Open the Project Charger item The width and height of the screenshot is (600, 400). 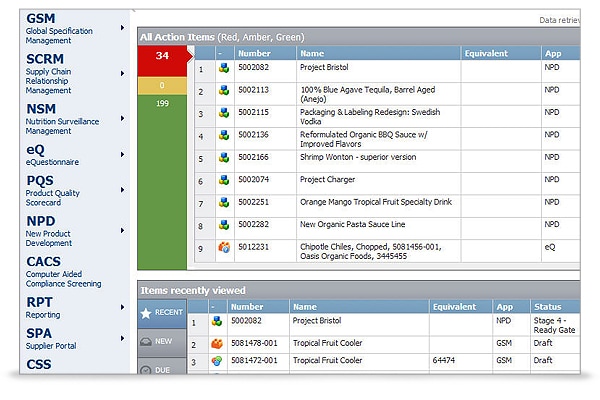click(x=327, y=180)
